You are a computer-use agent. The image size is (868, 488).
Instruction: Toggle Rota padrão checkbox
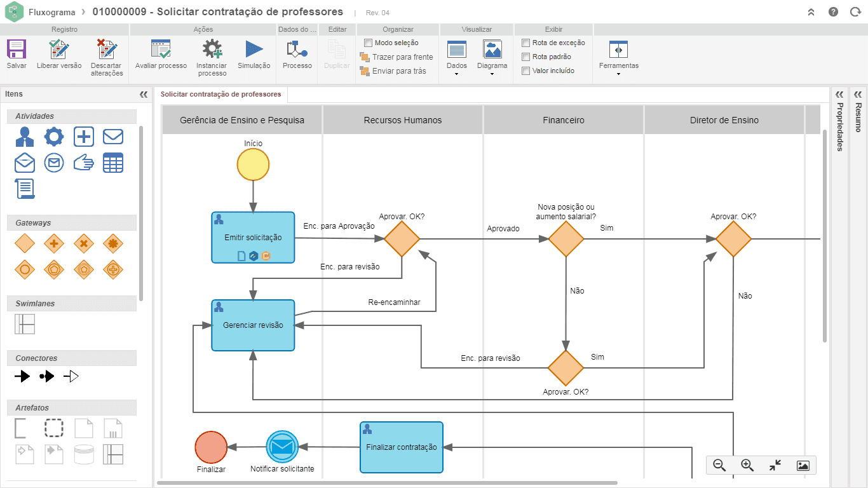tap(526, 57)
